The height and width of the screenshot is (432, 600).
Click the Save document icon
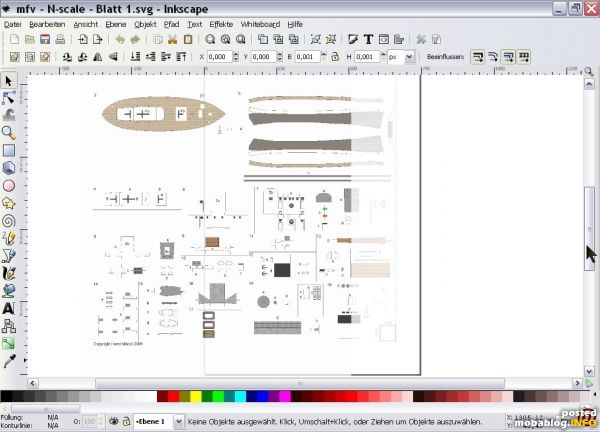coord(45,39)
